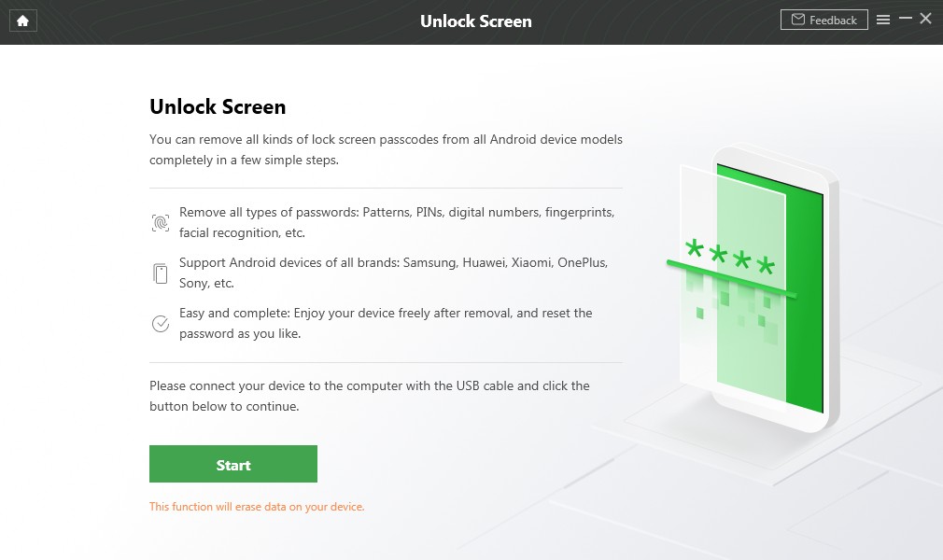Open the hamburger menu in the title bar
943x560 pixels.
tap(882, 19)
